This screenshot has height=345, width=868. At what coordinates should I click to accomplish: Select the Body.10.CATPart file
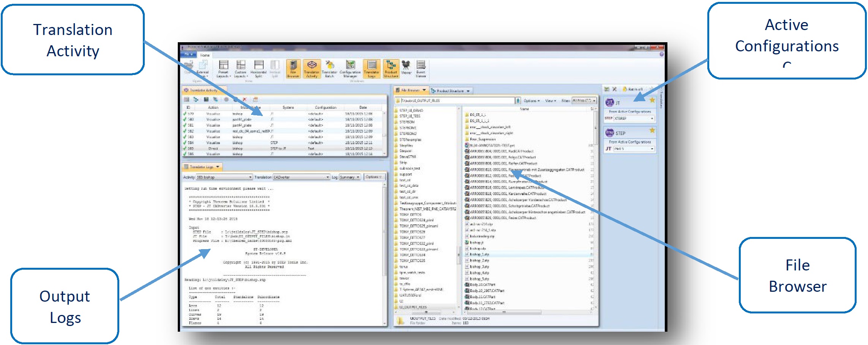(481, 285)
